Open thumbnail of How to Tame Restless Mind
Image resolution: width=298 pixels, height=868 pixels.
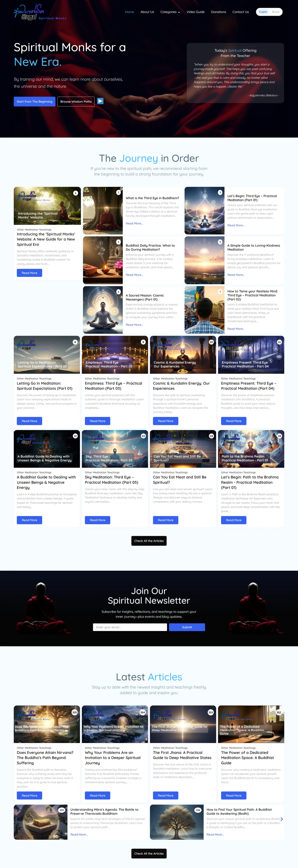point(204,310)
